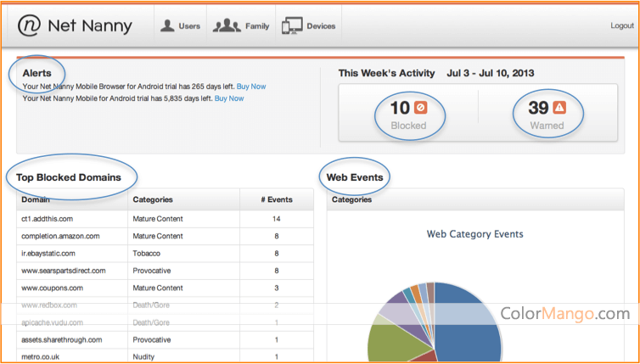Image resolution: width=640 pixels, height=364 pixels.
Task: Click the Logout link
Action: click(622, 25)
